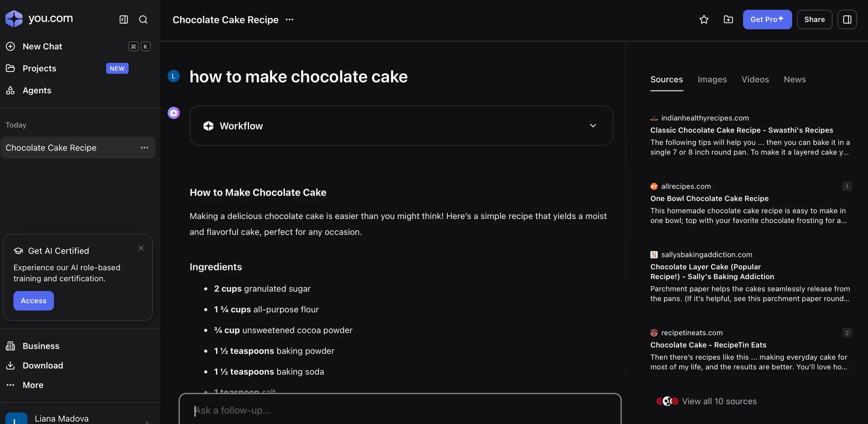Collapse the left sidebar
This screenshot has height=424, width=868.
(x=123, y=19)
